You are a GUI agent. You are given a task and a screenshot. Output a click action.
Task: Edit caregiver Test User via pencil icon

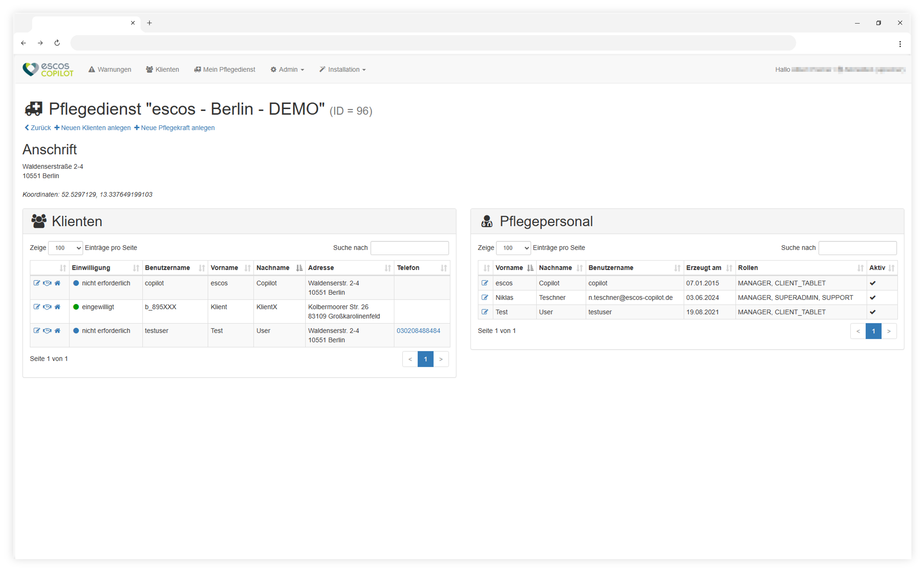(485, 312)
